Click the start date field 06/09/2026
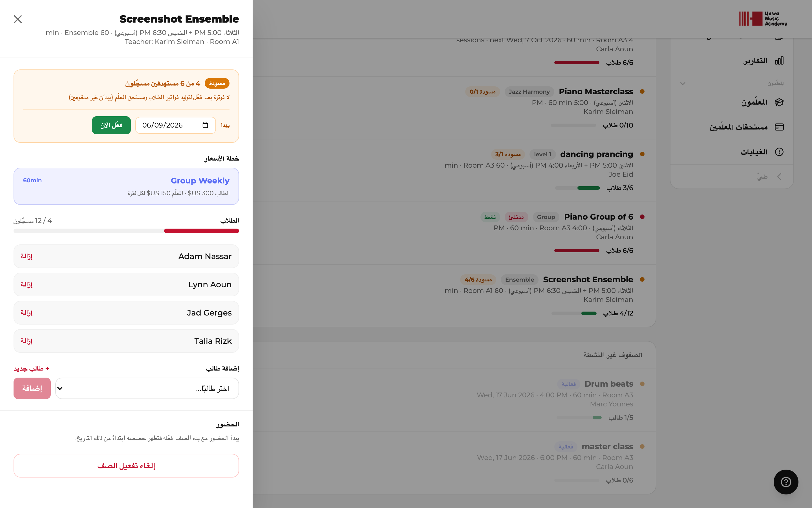Image resolution: width=812 pixels, height=508 pixels. [x=175, y=125]
